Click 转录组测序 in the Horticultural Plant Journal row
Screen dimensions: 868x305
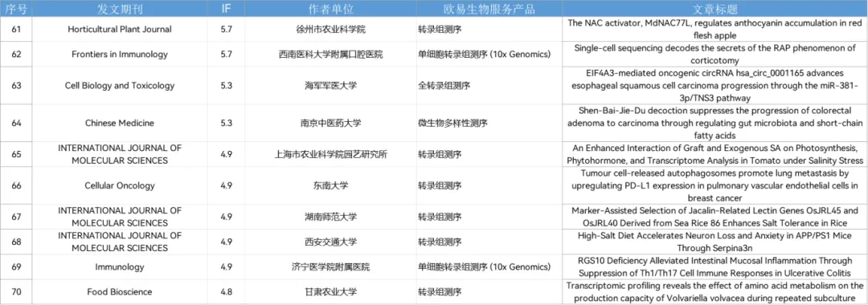pos(489,29)
